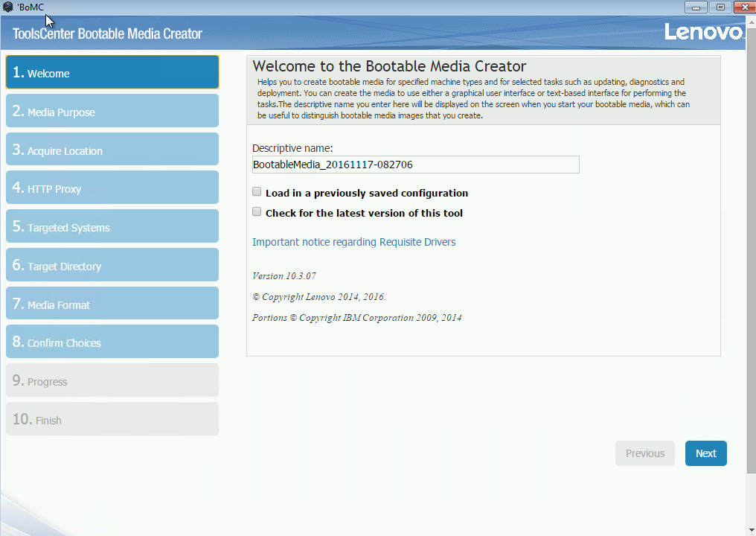The width and height of the screenshot is (756, 536).
Task: Open the Confirm Choices step
Action: point(112,342)
